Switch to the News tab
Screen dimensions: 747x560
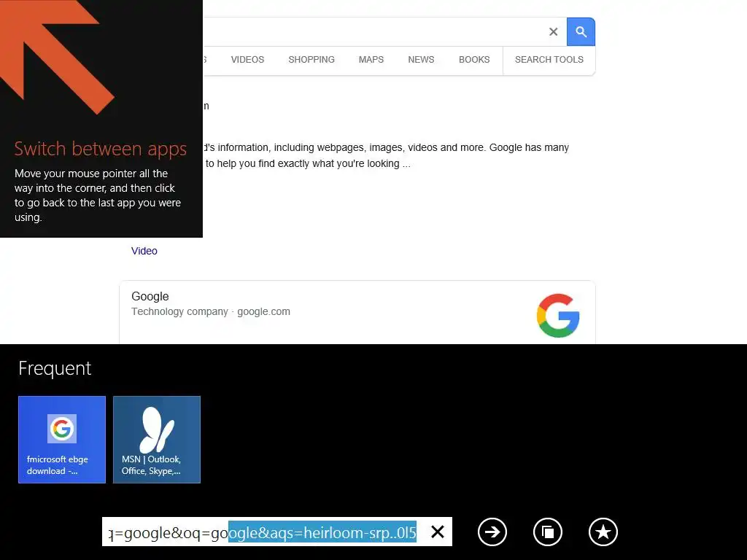pyautogui.click(x=421, y=60)
